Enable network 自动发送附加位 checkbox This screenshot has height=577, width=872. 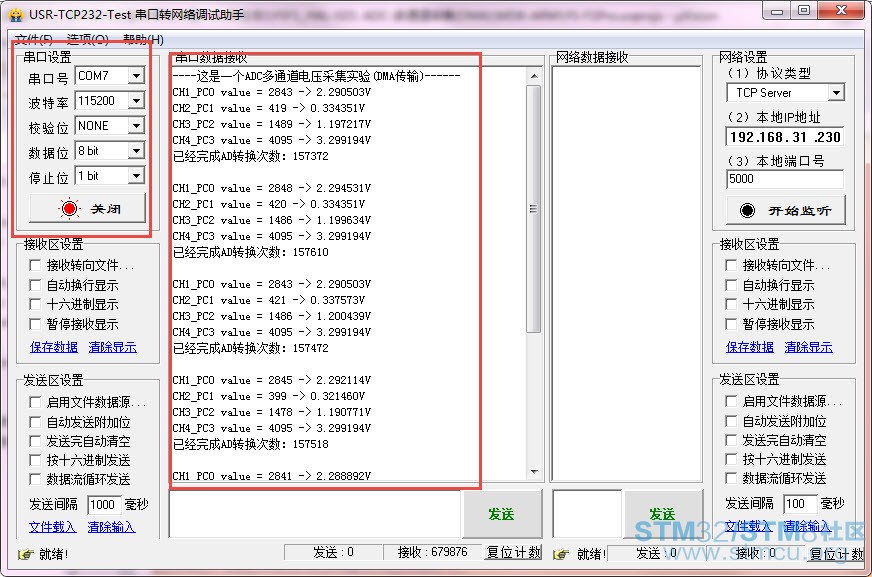tap(731, 421)
